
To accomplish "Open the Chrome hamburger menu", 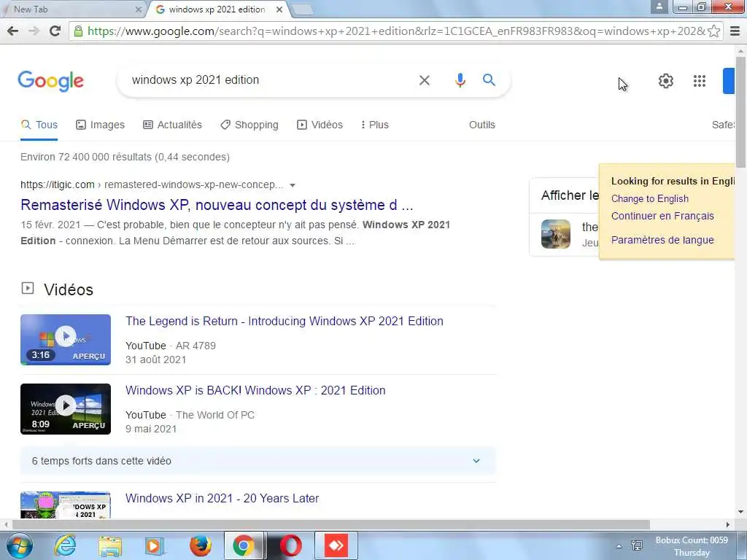I will pyautogui.click(x=735, y=31).
